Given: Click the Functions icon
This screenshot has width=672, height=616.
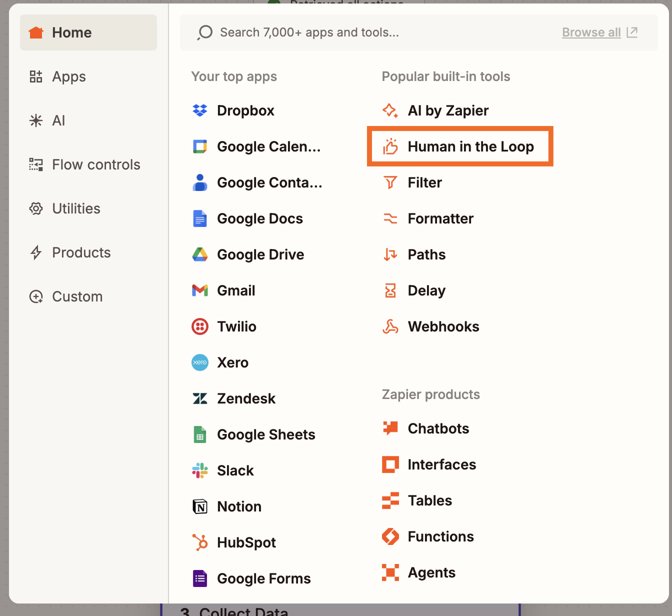Looking at the screenshot, I should pyautogui.click(x=390, y=536).
